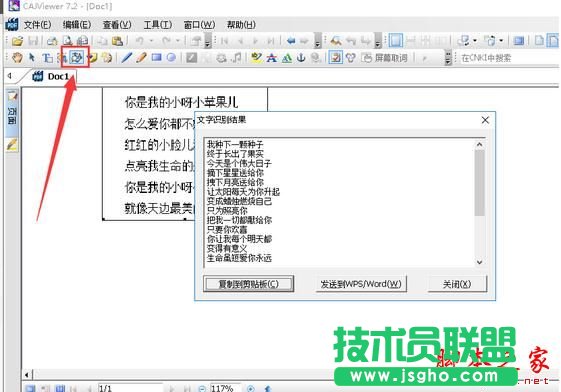Click the highlight text tool icon

(x=257, y=57)
